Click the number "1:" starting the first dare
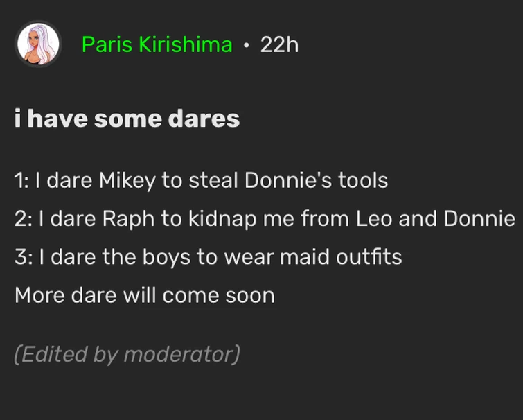The image size is (523, 420). pos(21,180)
